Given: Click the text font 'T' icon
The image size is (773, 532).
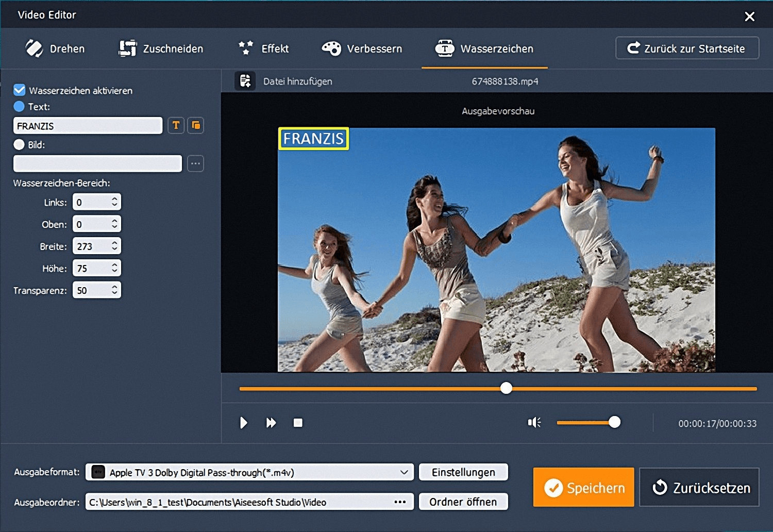Looking at the screenshot, I should (x=176, y=125).
